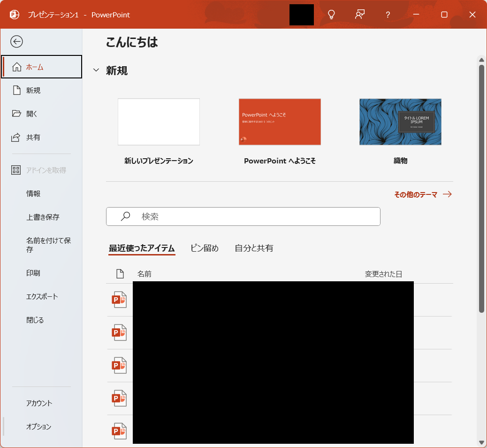Click the back arrow to return to the presentation

click(x=16, y=41)
